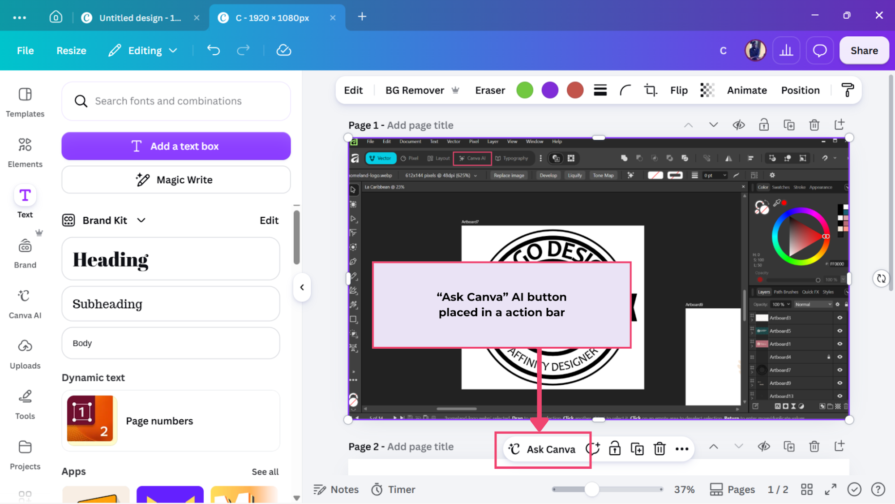Add a Heading text style
The width and height of the screenshot is (895, 504).
tap(171, 259)
